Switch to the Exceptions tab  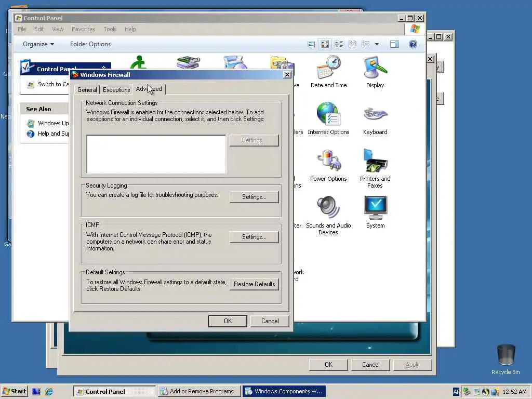pyautogui.click(x=116, y=89)
